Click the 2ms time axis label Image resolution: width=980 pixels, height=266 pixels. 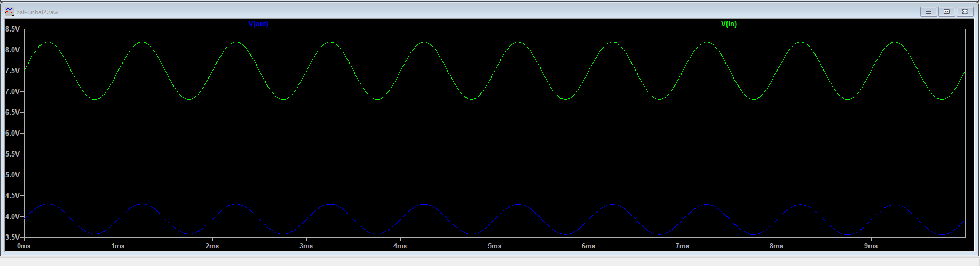[x=212, y=246]
